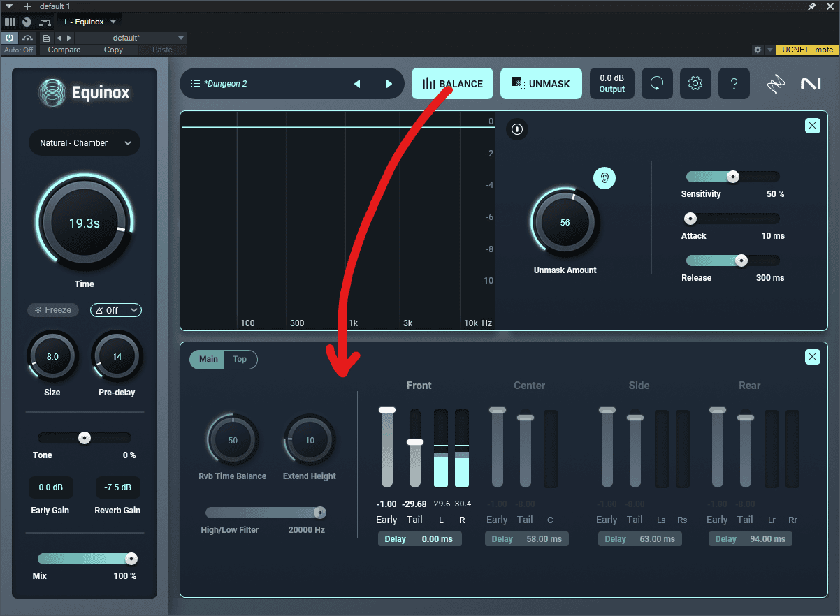The height and width of the screenshot is (616, 840).
Task: Click the Sensitivity slider handle
Action: [x=733, y=177]
